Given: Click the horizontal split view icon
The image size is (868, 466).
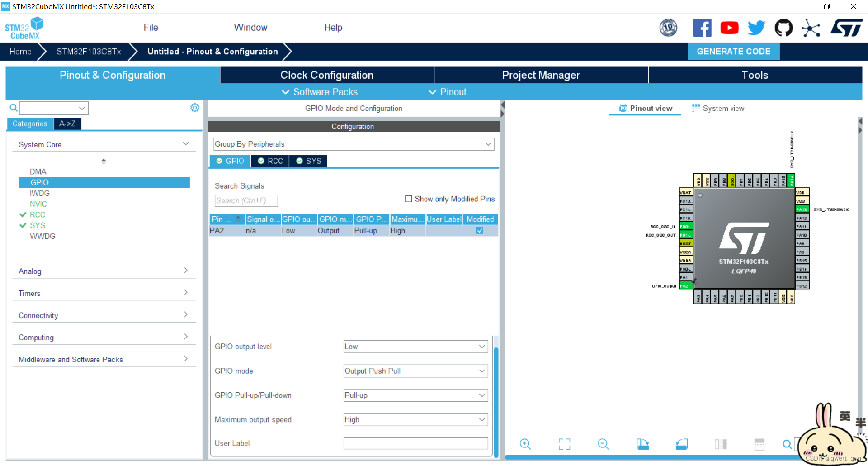Looking at the screenshot, I should click(759, 444).
